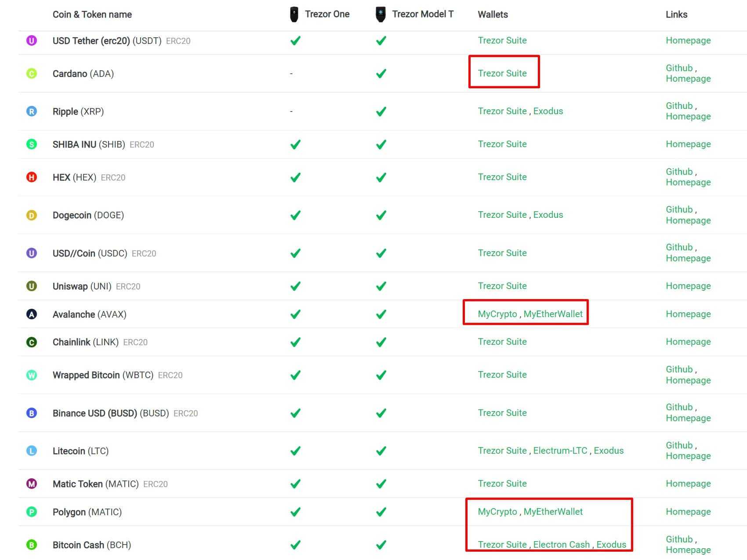Click the SHIBA INU coin icon
This screenshot has width=747, height=560.
[31, 144]
